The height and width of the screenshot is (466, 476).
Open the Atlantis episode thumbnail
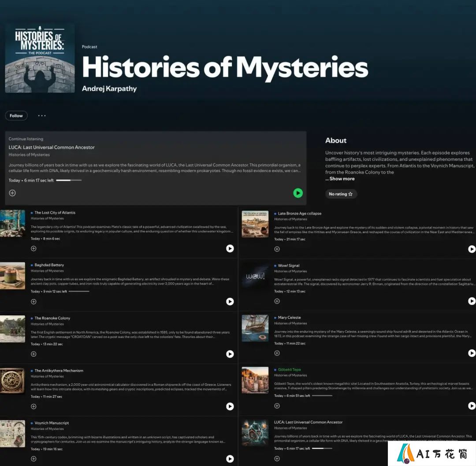click(x=12, y=223)
